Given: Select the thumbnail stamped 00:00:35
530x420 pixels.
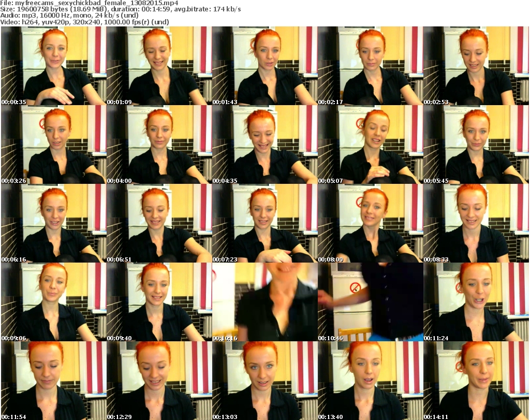Looking at the screenshot, I should click(54, 66).
